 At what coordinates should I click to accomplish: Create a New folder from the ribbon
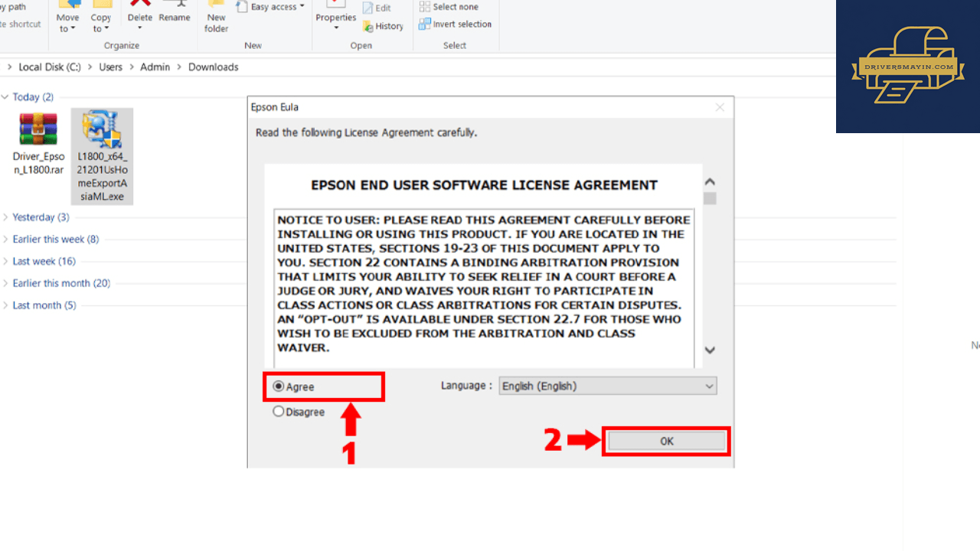click(x=217, y=18)
